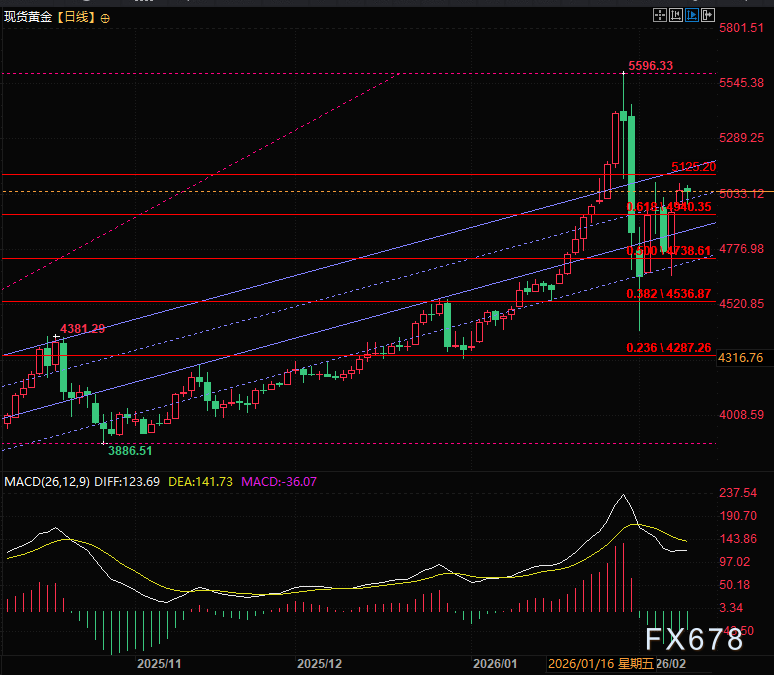
Task: Select the red 5125.20 resistance line label
Action: click(693, 166)
